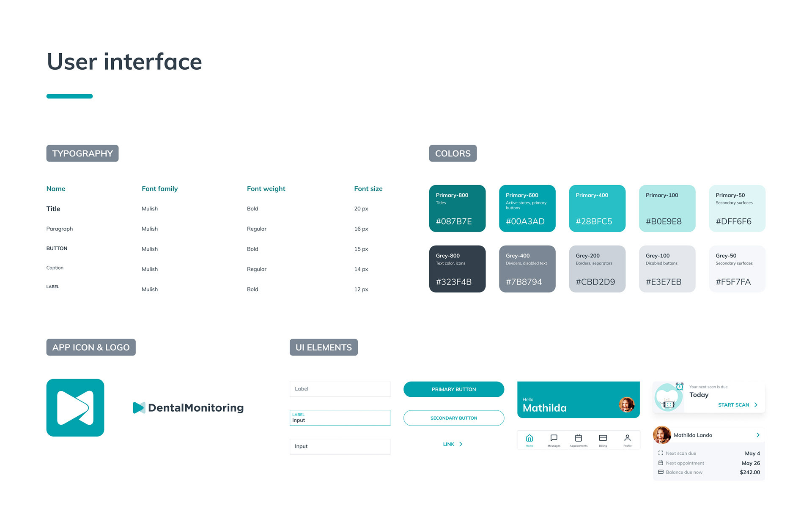812x527 pixels.
Task: Expand the Mathilda Lando card chevron
Action: 758,435
